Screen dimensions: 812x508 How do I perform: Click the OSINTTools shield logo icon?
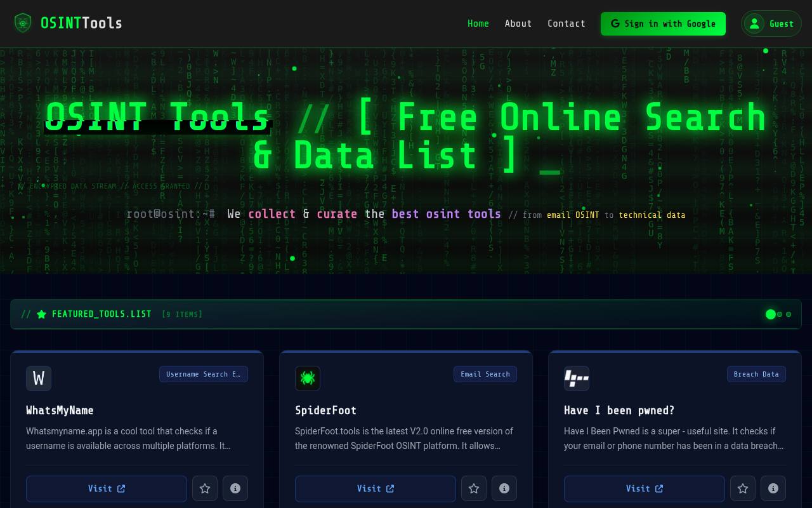[x=23, y=23]
